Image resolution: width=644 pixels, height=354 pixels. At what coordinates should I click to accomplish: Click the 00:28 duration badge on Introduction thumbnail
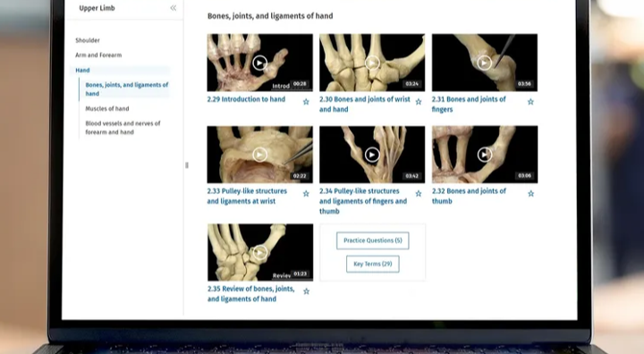[x=300, y=84]
